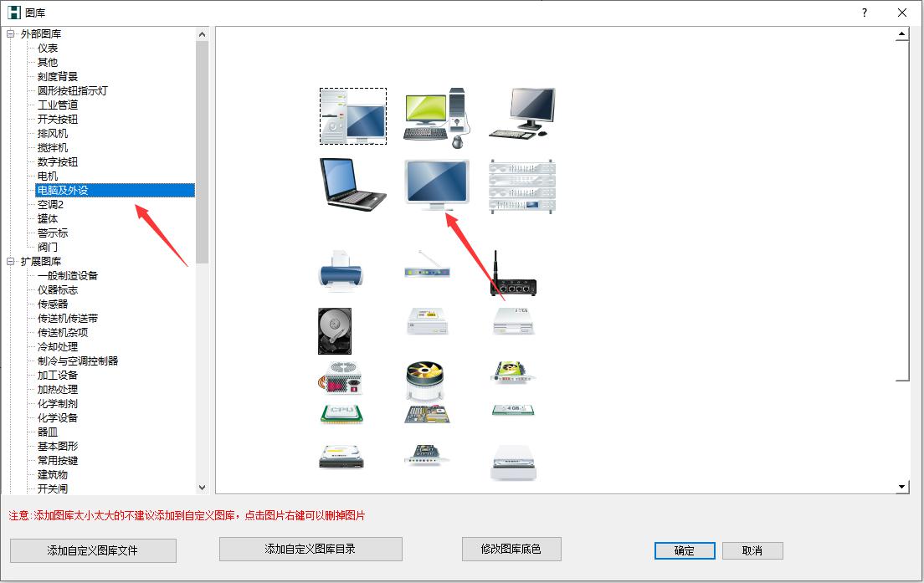Image resolution: width=924 pixels, height=583 pixels.
Task: Click 添加自定义图库文件 button
Action: pyautogui.click(x=93, y=550)
